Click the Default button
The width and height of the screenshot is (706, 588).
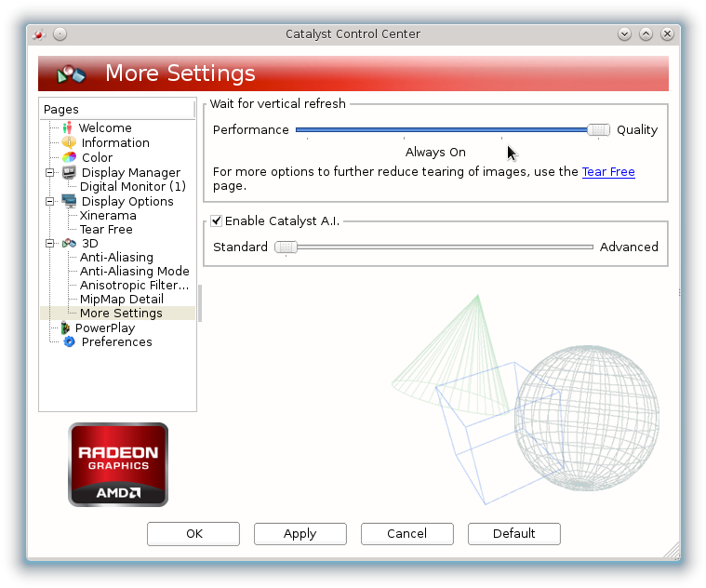(x=513, y=534)
